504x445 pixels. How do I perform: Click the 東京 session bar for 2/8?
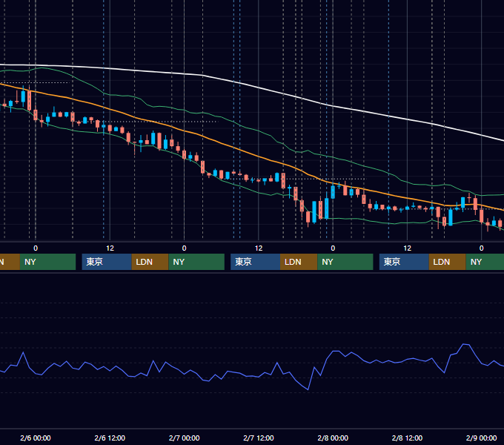tap(404, 262)
